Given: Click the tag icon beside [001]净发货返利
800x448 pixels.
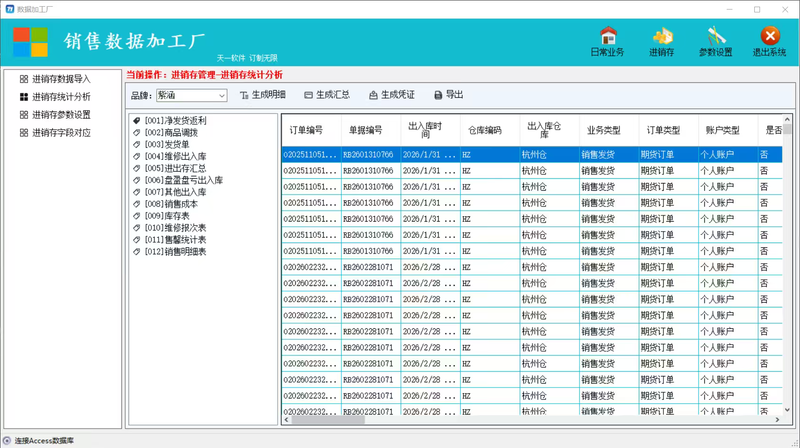Looking at the screenshot, I should (137, 121).
